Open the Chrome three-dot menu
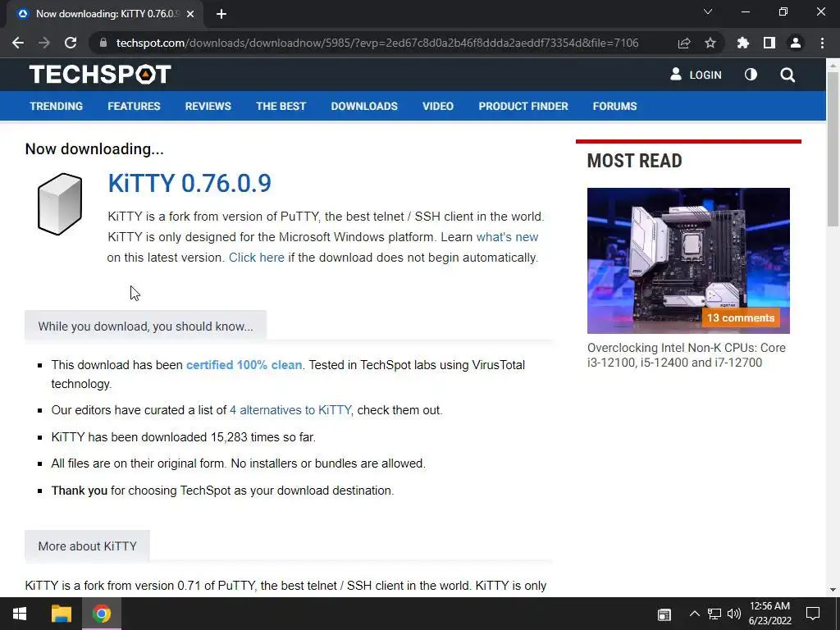840x630 pixels. (x=822, y=43)
